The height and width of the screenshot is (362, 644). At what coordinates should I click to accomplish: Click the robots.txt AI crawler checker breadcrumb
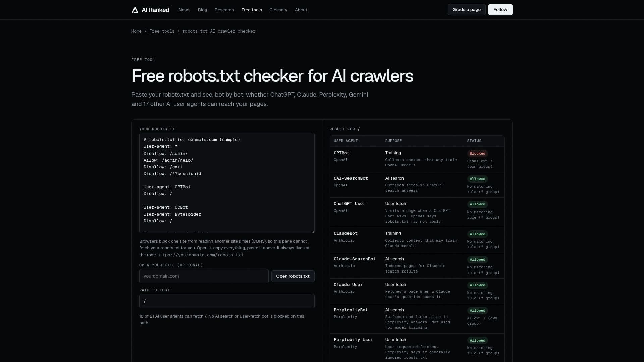click(219, 31)
